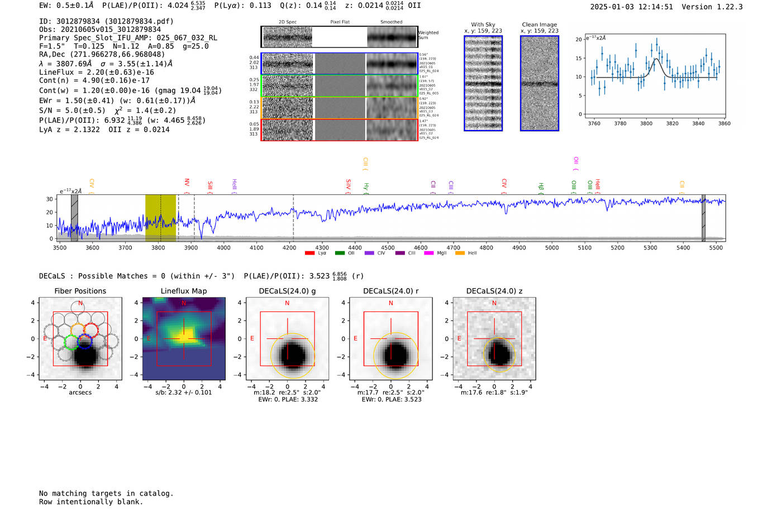Image resolution: width=782 pixels, height=532 pixels.
Task: Select the DECaLS r-band cutout image
Action: pyautogui.click(x=390, y=338)
